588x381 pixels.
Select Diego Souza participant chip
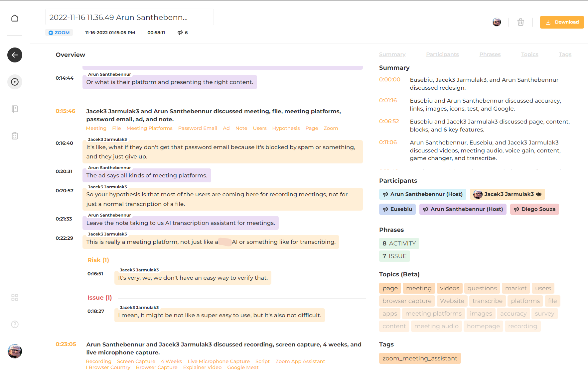click(x=534, y=209)
